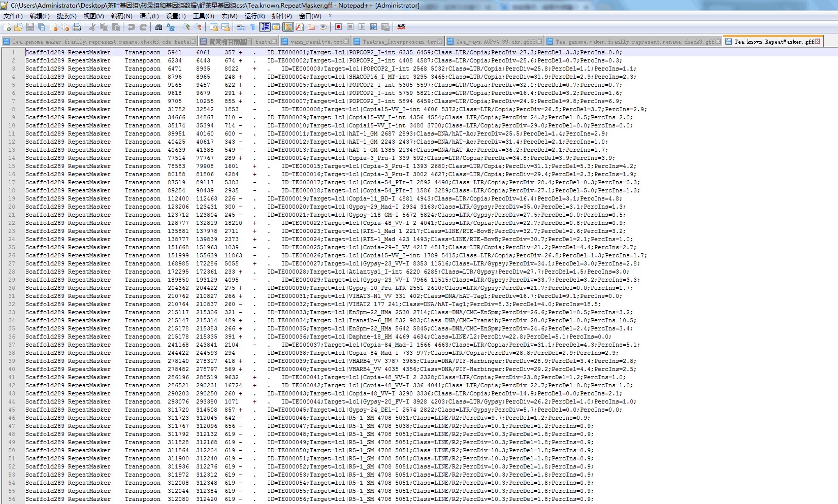
Task: Click the Stop Recording macro icon
Action: (350, 27)
